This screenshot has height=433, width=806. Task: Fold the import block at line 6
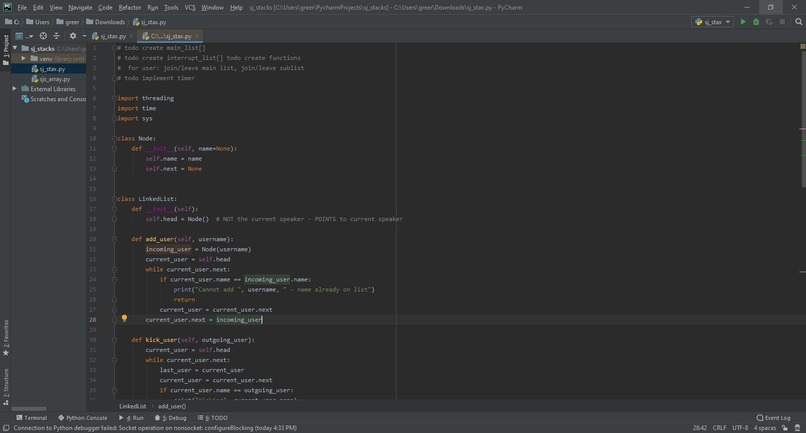(114, 98)
